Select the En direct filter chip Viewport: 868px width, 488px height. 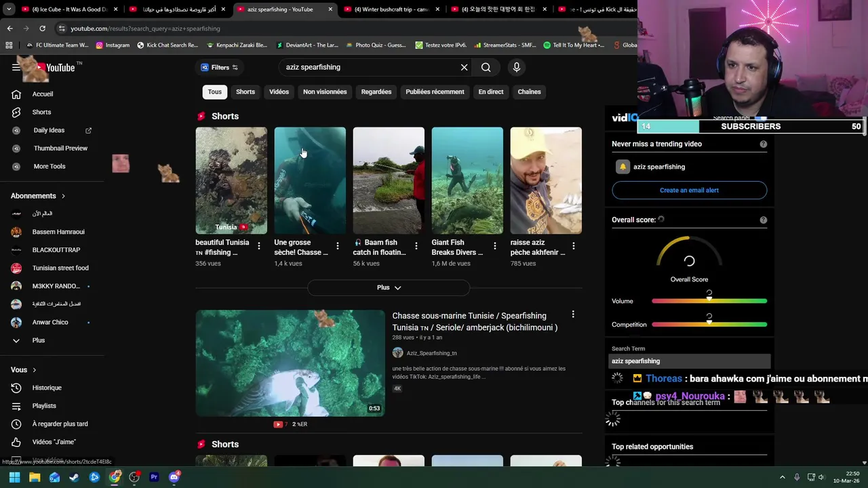coord(491,91)
